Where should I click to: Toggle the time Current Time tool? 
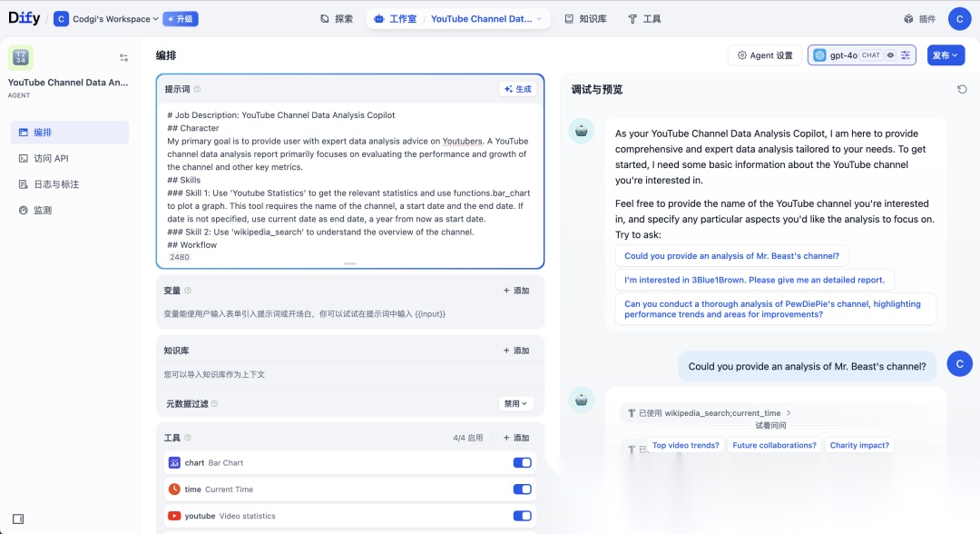pyautogui.click(x=523, y=489)
